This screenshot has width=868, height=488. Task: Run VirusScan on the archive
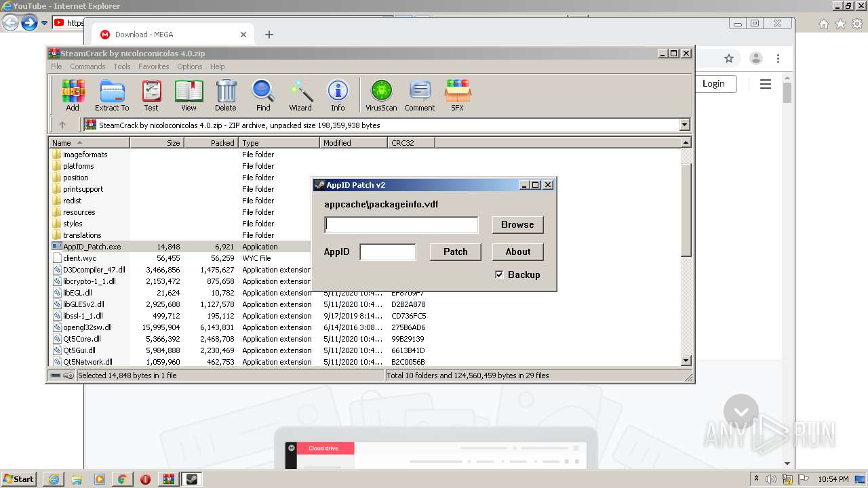click(x=381, y=95)
